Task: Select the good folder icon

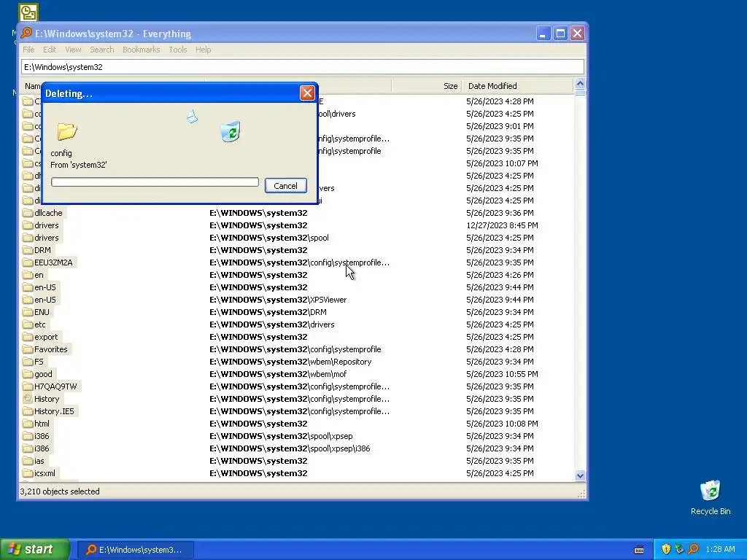Action: 28,374
